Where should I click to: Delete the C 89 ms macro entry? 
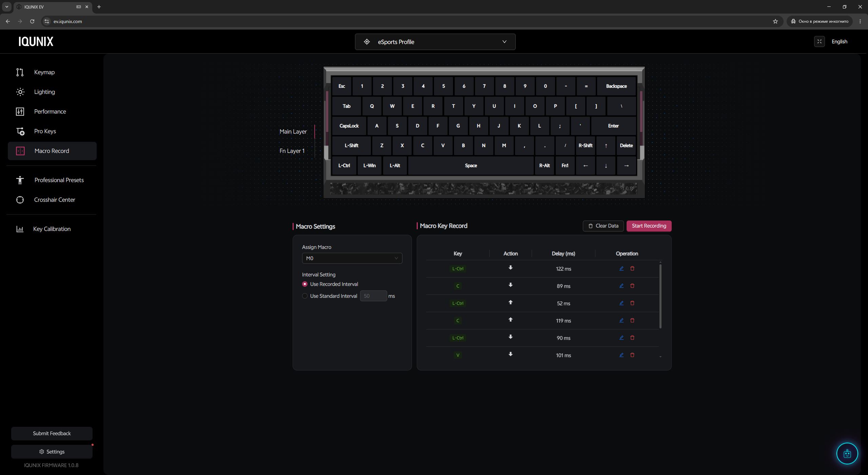tap(632, 286)
